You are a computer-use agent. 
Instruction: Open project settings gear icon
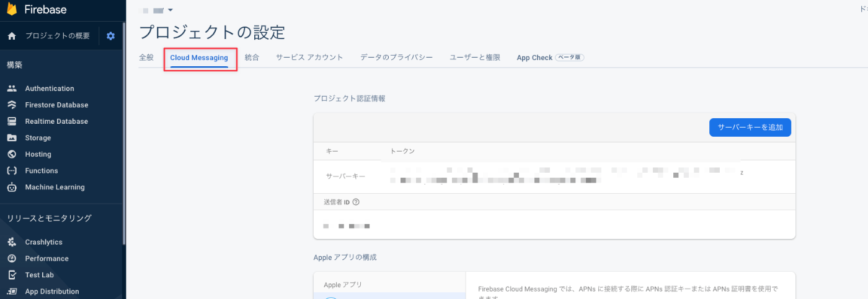click(x=110, y=36)
